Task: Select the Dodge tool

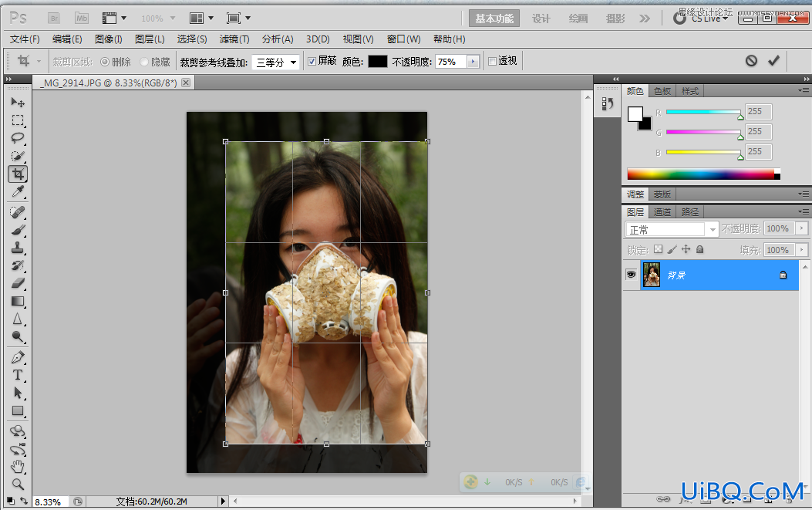Action: 18,337
